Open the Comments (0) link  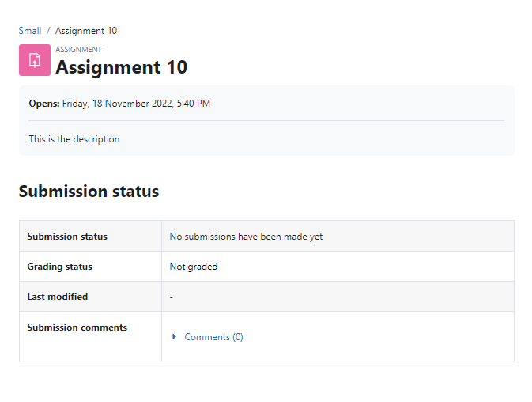pos(213,337)
